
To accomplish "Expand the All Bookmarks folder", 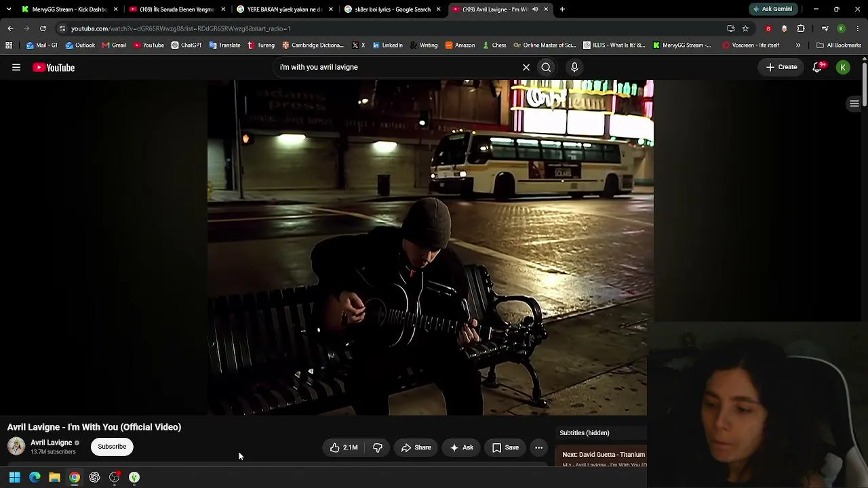I will tap(839, 45).
